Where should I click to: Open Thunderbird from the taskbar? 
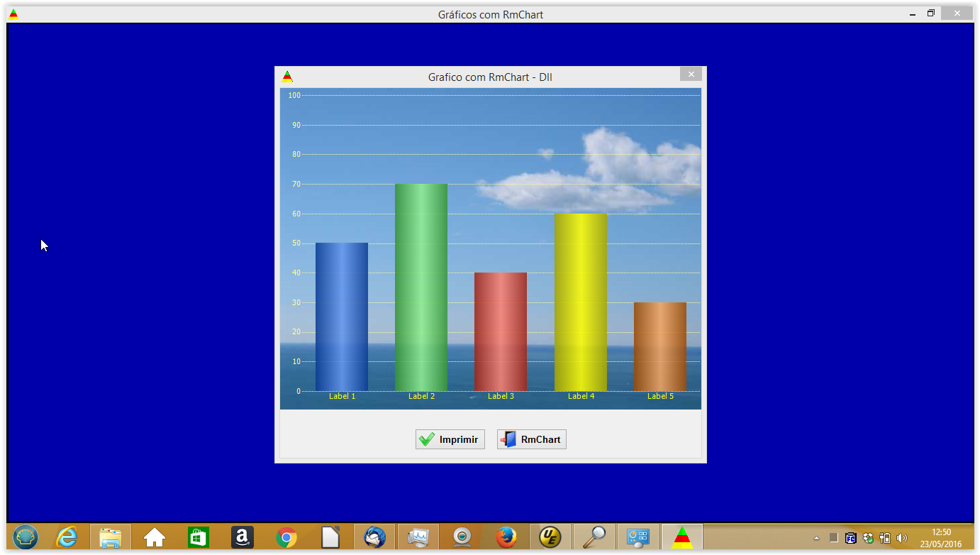pos(374,537)
